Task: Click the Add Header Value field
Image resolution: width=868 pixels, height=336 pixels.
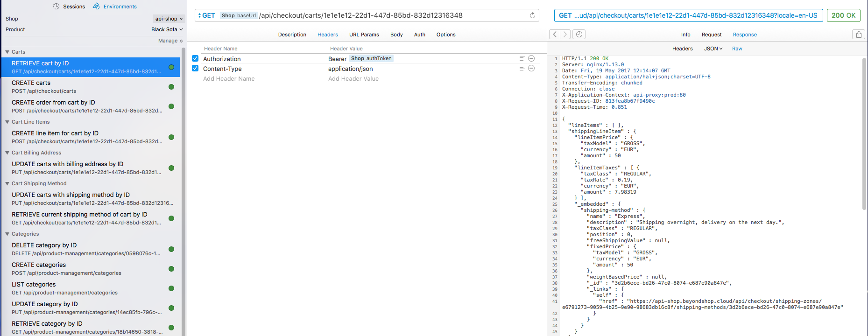Action: [x=353, y=78]
